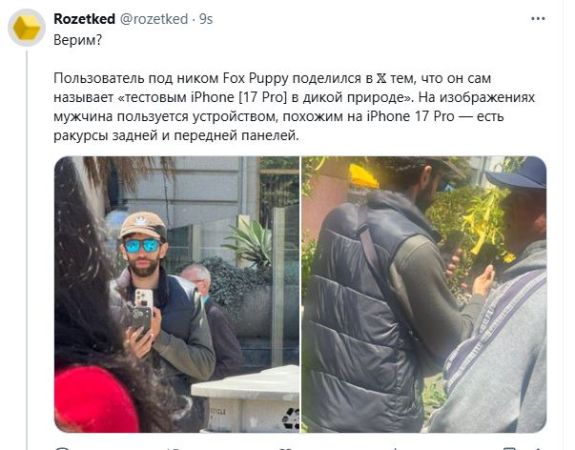This screenshot has width=575, height=450.
Task: Click the X logo glyph in tweet text
Action: (x=381, y=78)
